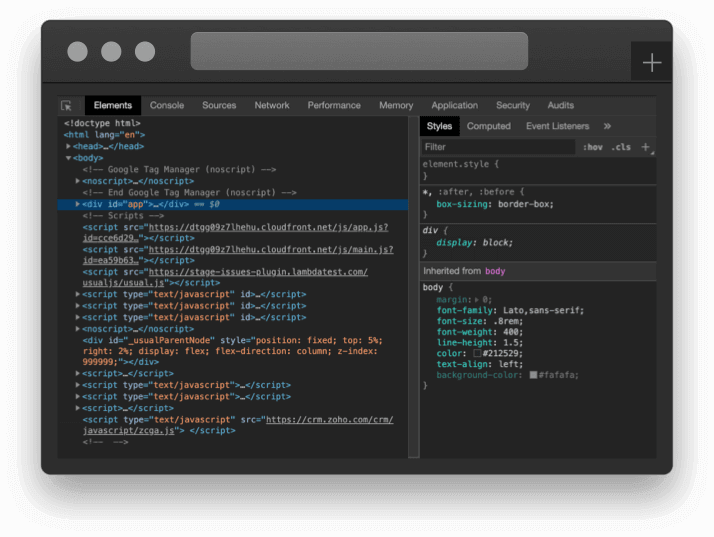Add new style rule plus icon

[645, 147]
